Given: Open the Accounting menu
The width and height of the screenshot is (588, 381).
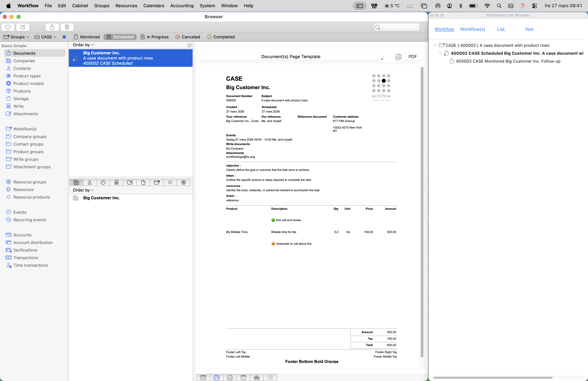Looking at the screenshot, I should tap(182, 6).
